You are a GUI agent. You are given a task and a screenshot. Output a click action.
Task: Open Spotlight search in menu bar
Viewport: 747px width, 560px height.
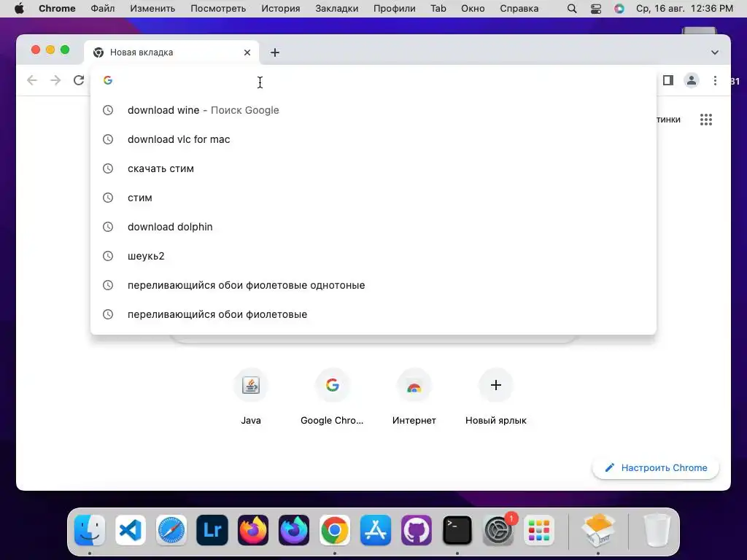pos(572,9)
